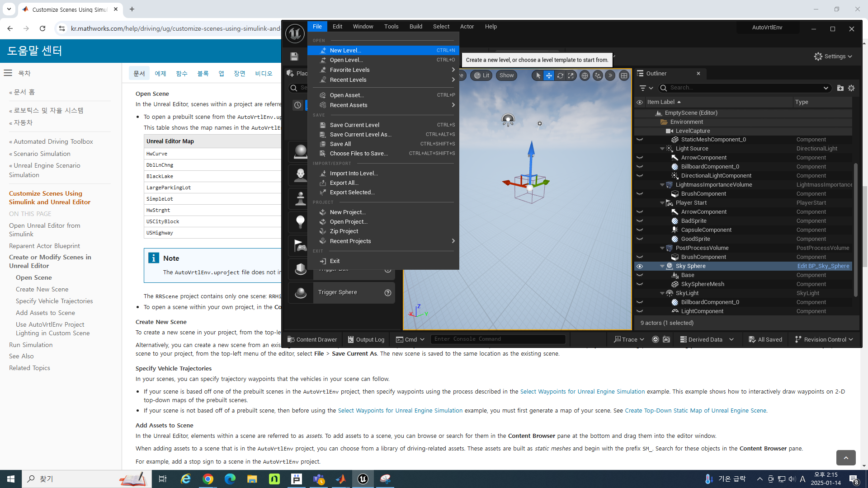Click Edit BP_Sky_Sphere link
The width and height of the screenshot is (868, 488).
click(823, 266)
